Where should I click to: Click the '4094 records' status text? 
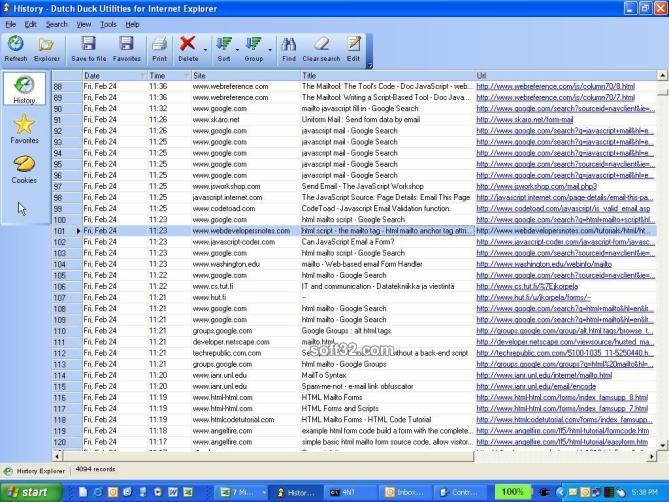pos(95,469)
